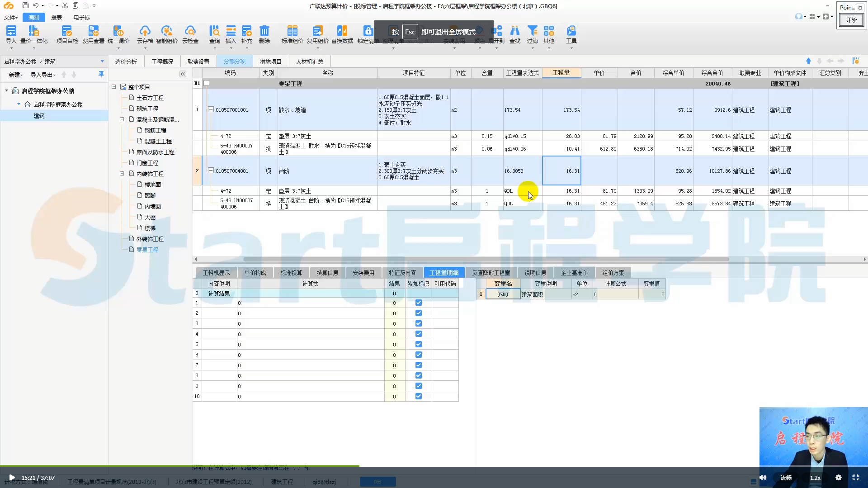Click the 流畅 video quality button
This screenshot has width=868, height=488.
tap(786, 478)
